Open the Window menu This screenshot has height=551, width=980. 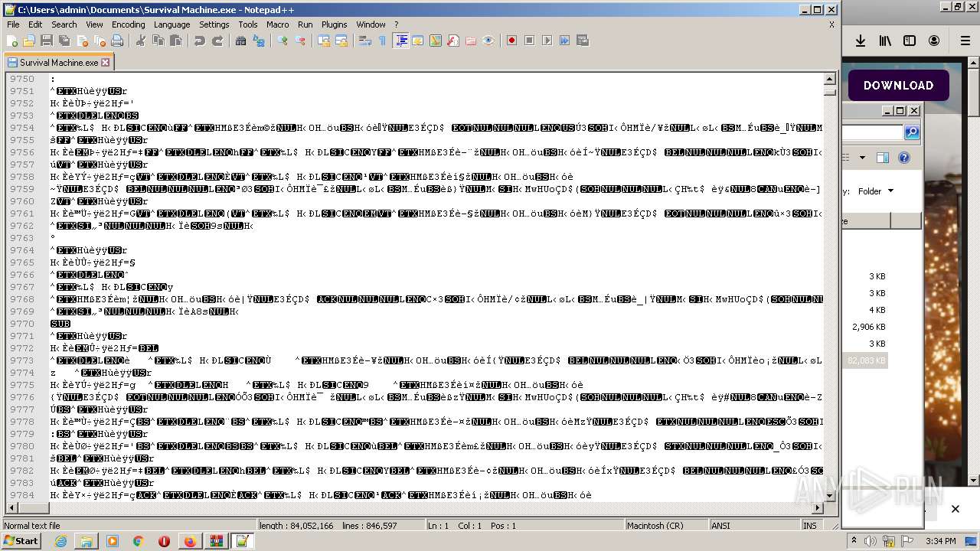(x=371, y=24)
